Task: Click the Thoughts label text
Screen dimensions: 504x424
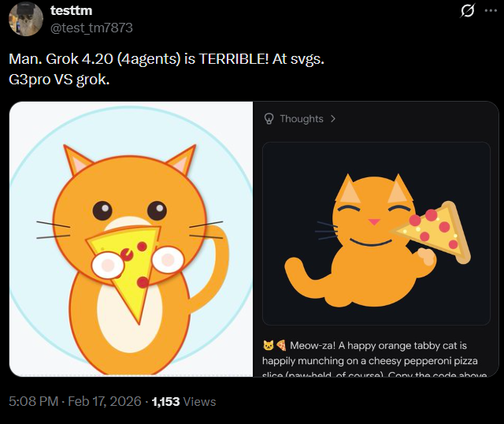Action: 302,119
